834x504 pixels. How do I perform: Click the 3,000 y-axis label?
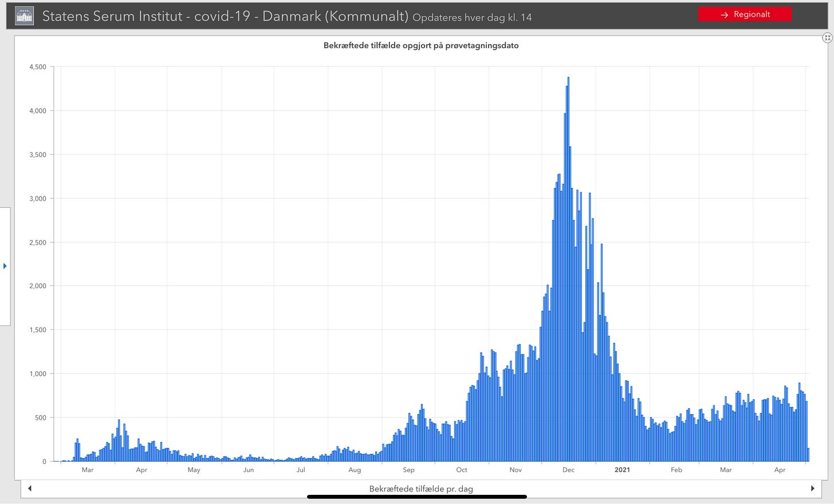click(38, 198)
